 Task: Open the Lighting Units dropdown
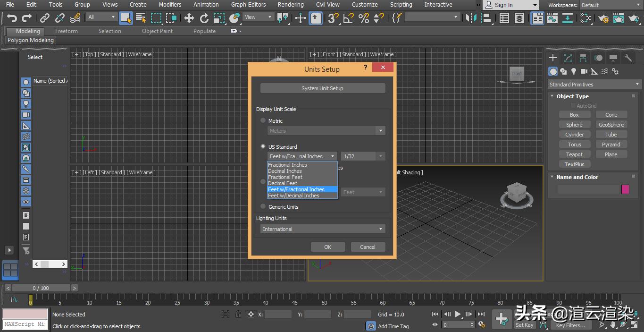pyautogui.click(x=322, y=229)
